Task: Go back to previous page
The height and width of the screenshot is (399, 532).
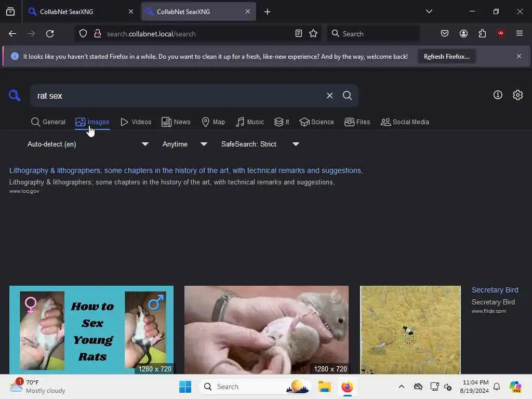Action: pos(12,34)
